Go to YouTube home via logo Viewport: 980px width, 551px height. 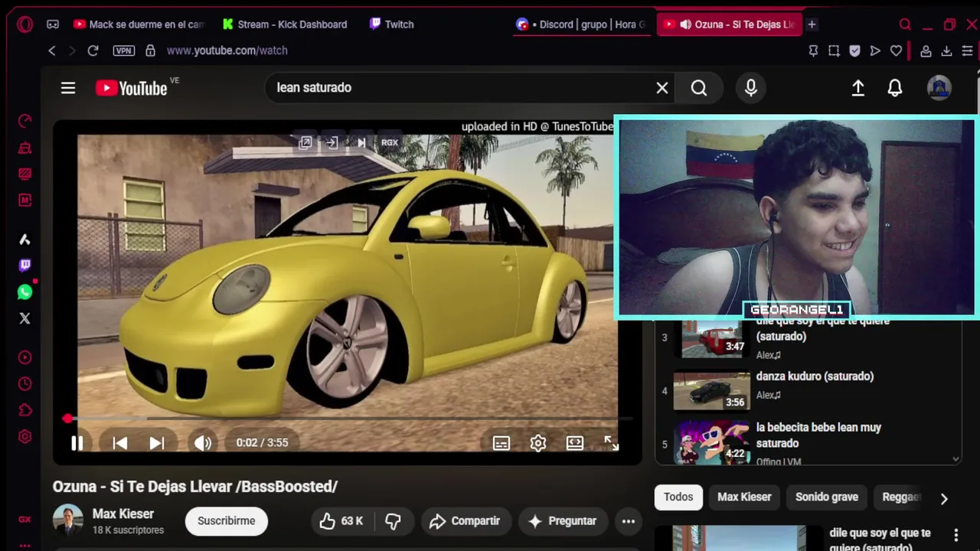tap(132, 88)
